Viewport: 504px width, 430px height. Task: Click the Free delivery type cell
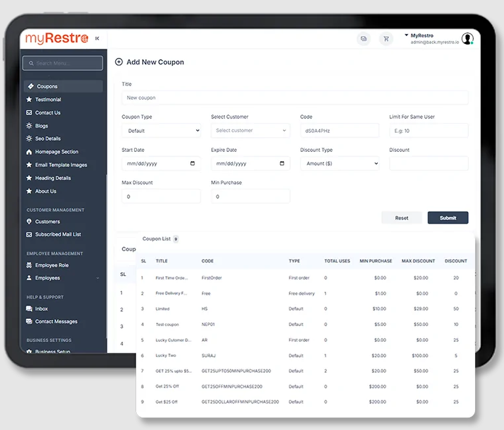click(x=301, y=293)
